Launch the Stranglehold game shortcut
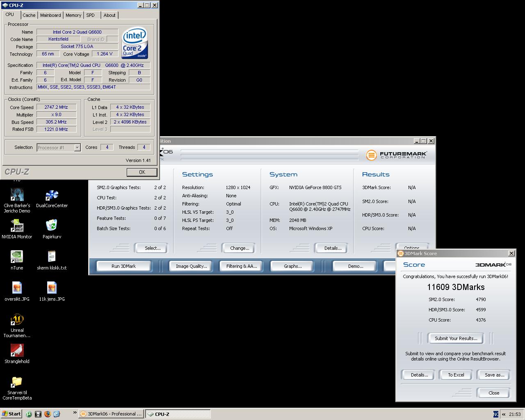525x420 pixels. click(17, 351)
